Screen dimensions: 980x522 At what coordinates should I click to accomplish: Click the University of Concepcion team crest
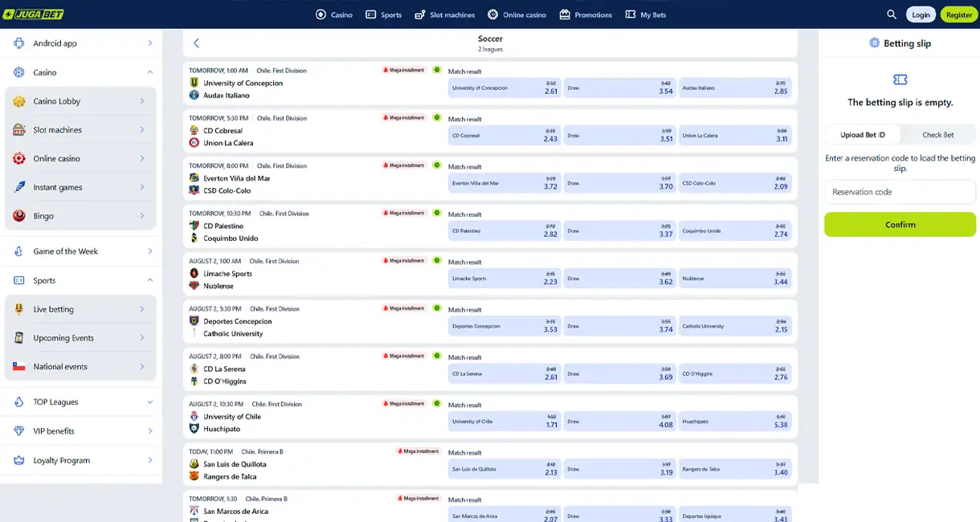(194, 83)
